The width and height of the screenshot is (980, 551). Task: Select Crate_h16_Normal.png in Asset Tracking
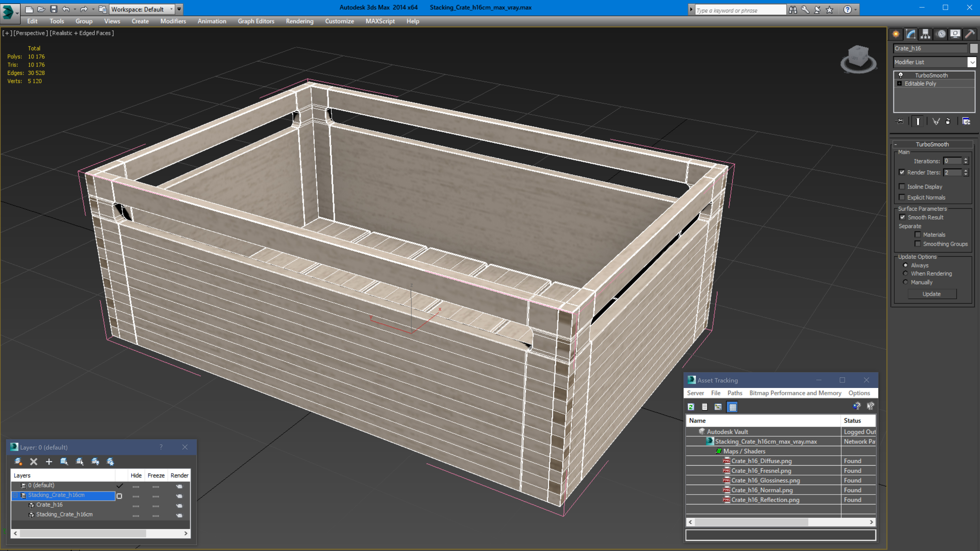(762, 490)
